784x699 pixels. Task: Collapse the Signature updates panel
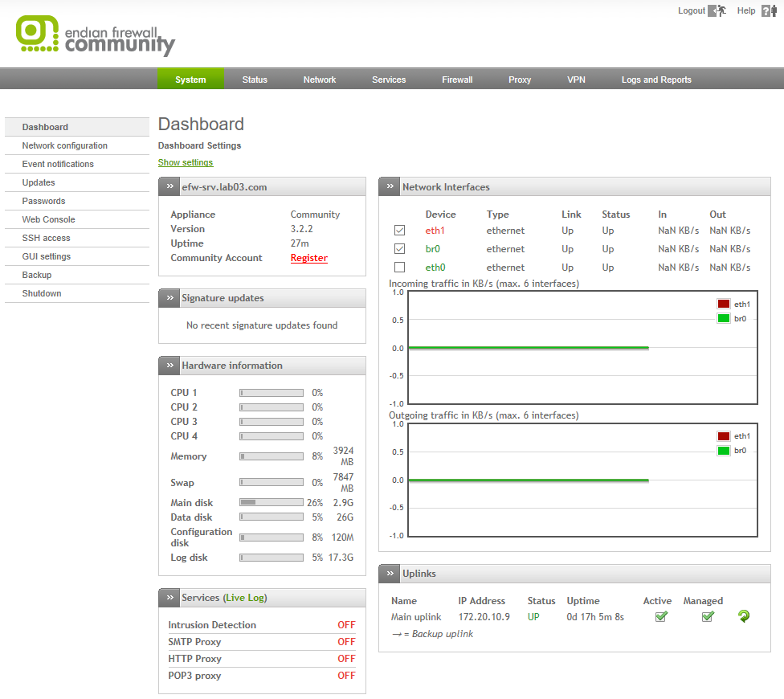pyautogui.click(x=170, y=298)
